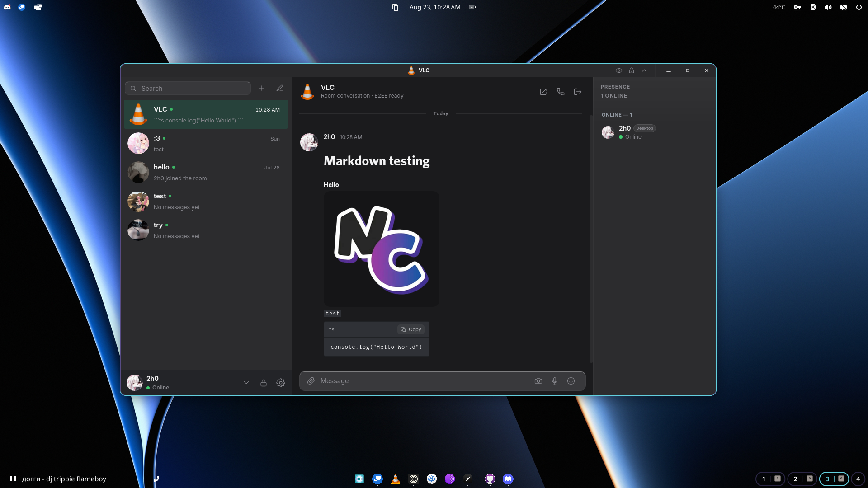This screenshot has width=868, height=488.
Task: Click the microphone voice message icon
Action: pyautogui.click(x=555, y=381)
